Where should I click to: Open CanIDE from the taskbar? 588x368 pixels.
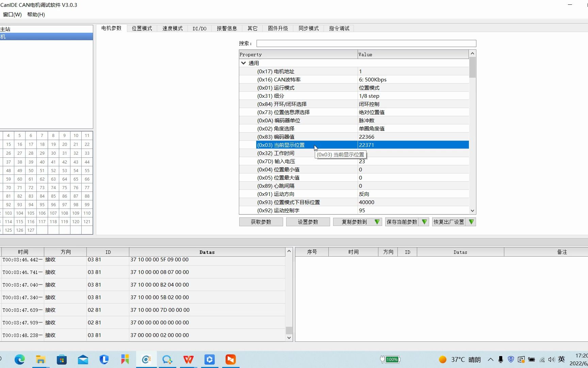(x=146, y=359)
